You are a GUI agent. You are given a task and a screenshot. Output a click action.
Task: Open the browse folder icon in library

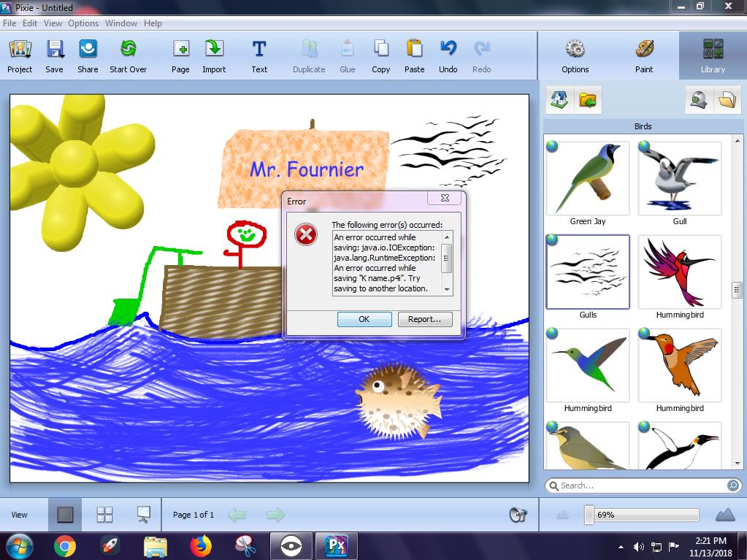(727, 100)
